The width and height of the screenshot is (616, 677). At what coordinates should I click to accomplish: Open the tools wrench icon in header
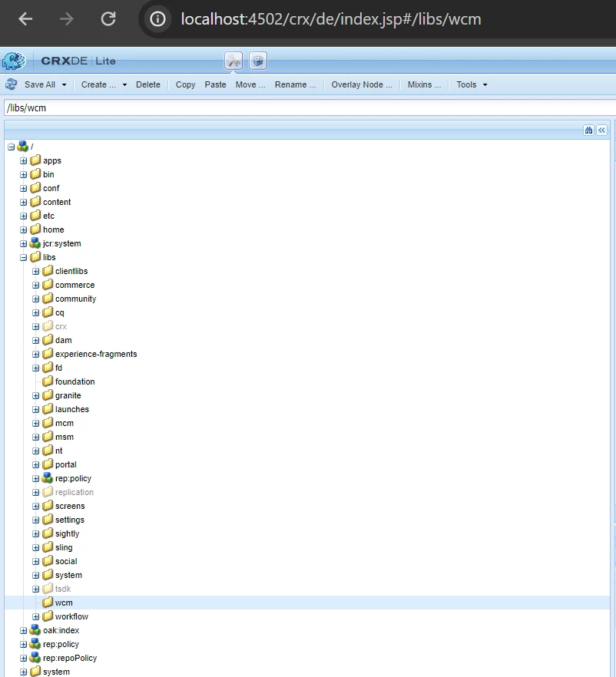[233, 61]
